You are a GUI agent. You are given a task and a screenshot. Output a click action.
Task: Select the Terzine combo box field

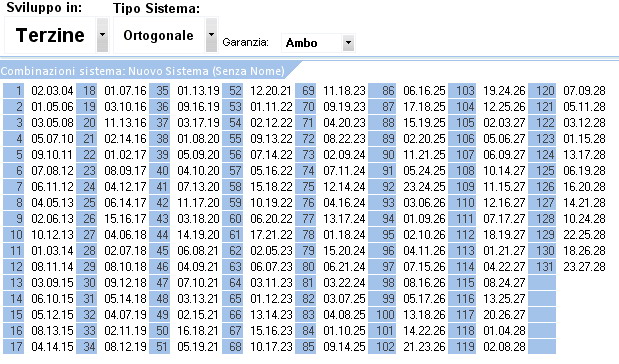click(x=51, y=35)
